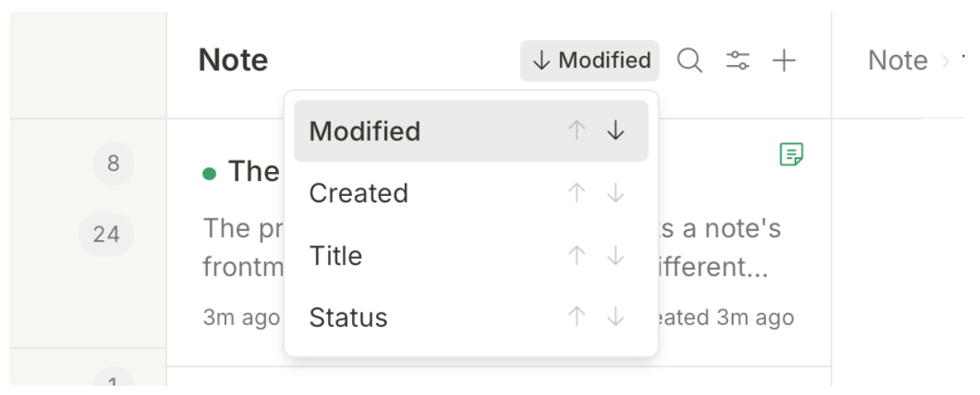Sort Modified descending with down arrow

pyautogui.click(x=616, y=131)
